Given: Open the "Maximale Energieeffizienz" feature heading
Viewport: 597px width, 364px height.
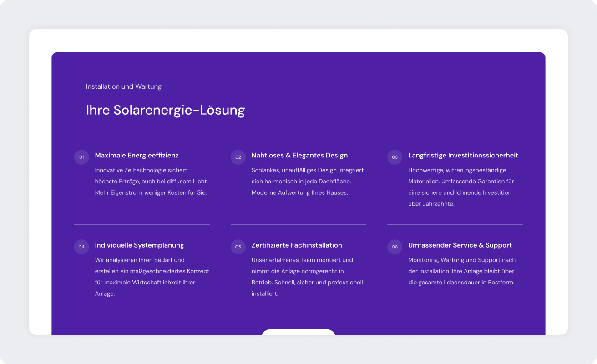Looking at the screenshot, I should pyautogui.click(x=137, y=155).
